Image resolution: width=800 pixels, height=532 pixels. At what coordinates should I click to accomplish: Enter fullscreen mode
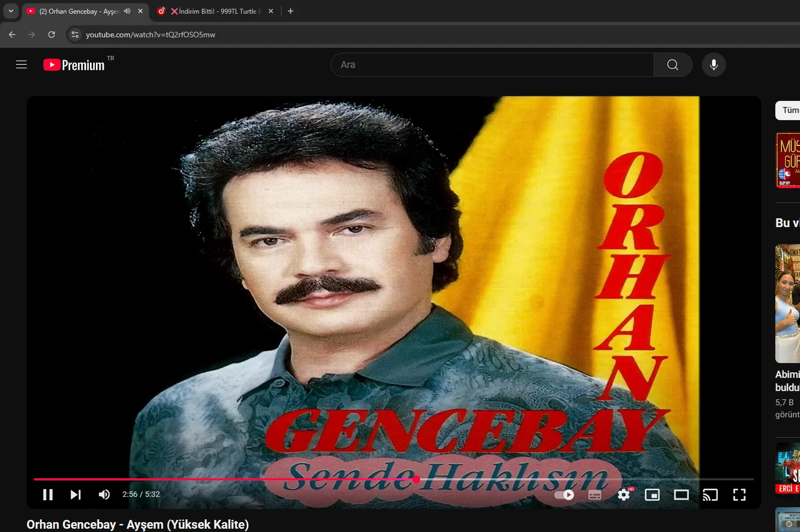click(x=739, y=495)
